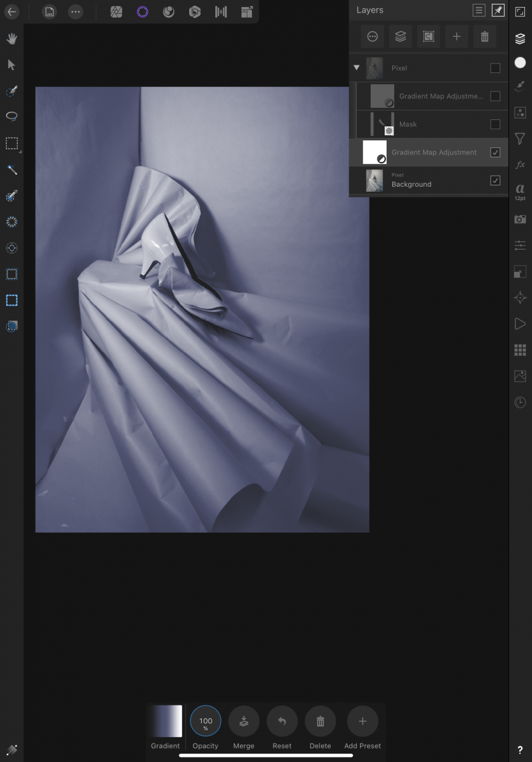Hide the Background layer
The width and height of the screenshot is (532, 762).
point(495,180)
